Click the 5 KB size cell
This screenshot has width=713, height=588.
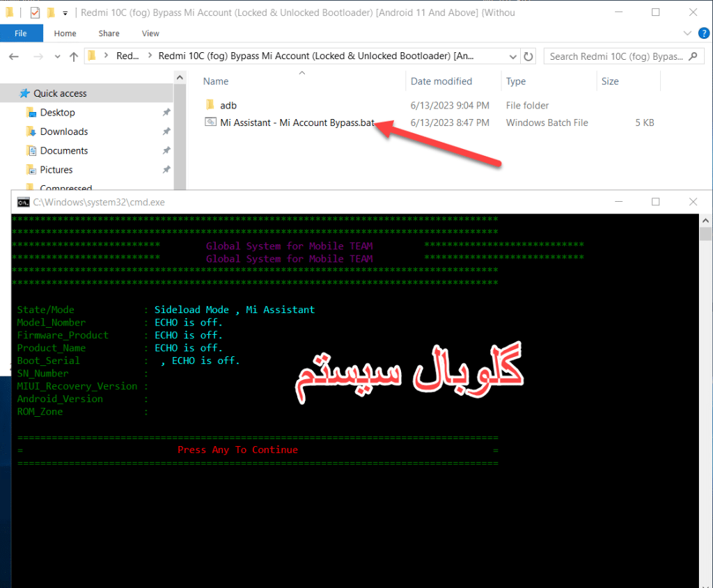point(644,122)
